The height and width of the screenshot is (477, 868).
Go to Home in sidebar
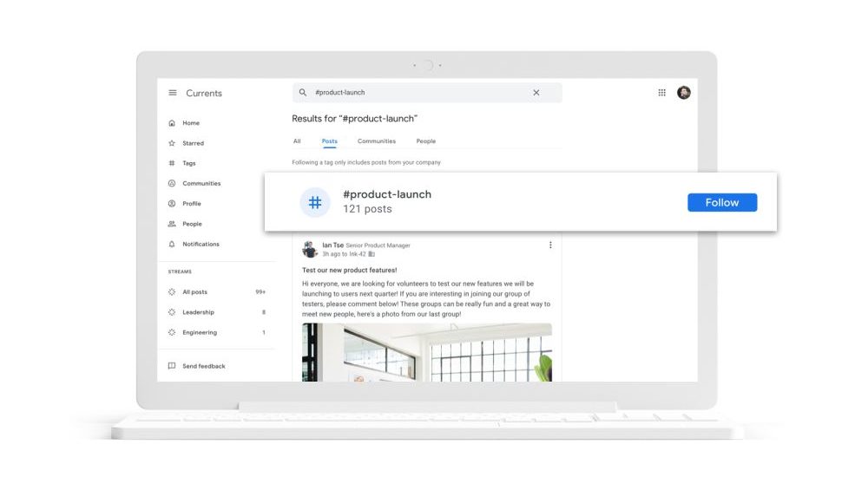click(x=190, y=123)
